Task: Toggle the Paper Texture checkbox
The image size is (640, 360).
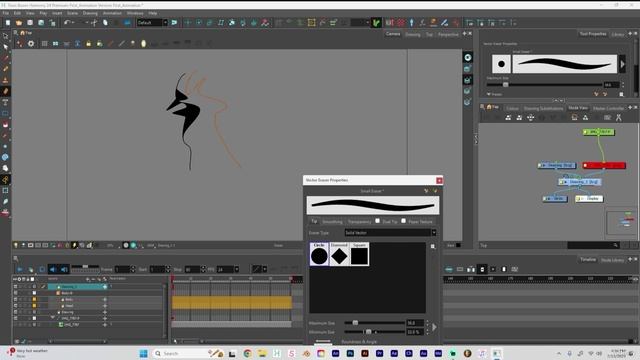Action: tap(403, 221)
